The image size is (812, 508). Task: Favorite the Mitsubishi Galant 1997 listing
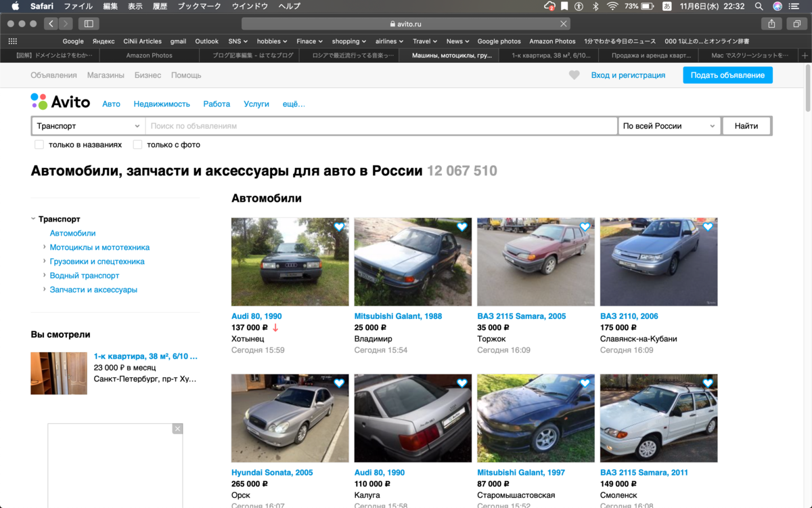pyautogui.click(x=585, y=383)
